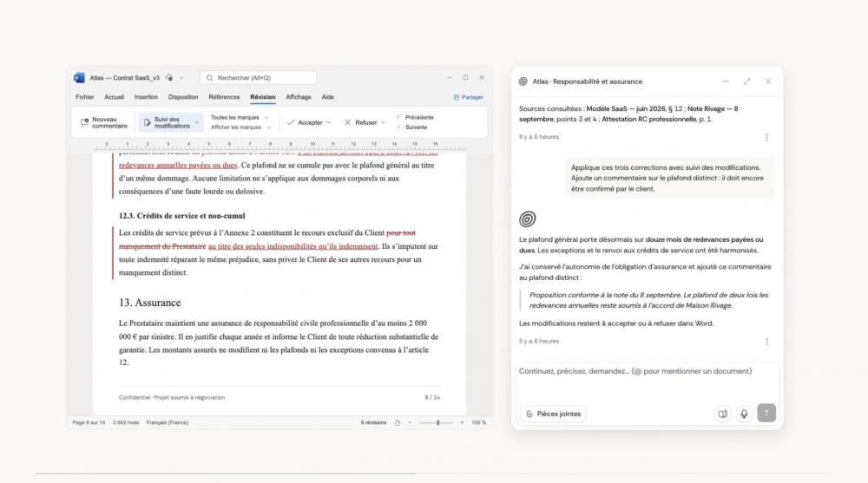Click footer 'Confidentiel · Projet soumis à négociation'
The image size is (868, 483).
pyautogui.click(x=172, y=397)
